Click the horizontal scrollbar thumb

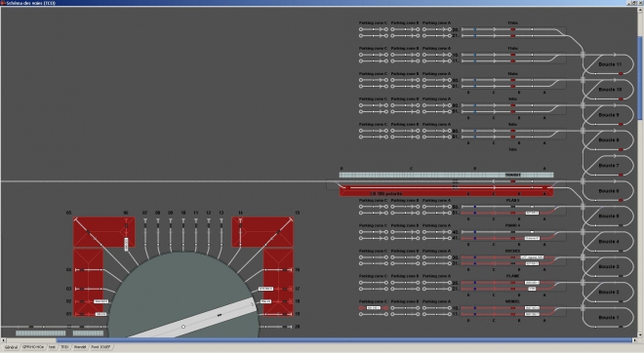point(343,340)
